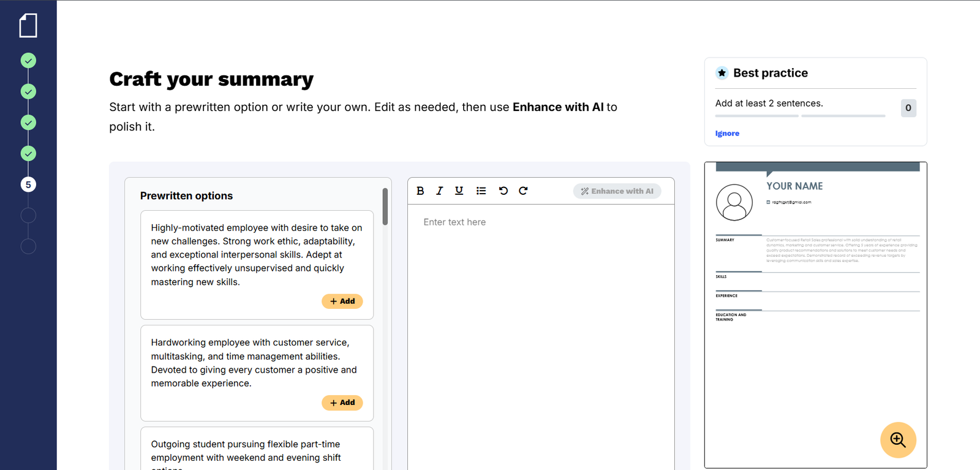Viewport: 980px width, 470px height.
Task: Select the current step 5 indicator
Action: pyautogui.click(x=28, y=184)
